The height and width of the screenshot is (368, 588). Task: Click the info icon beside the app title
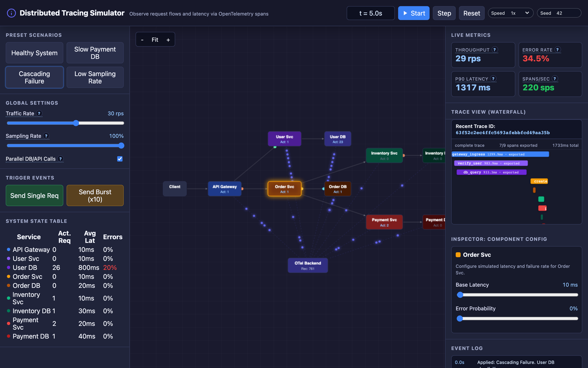pyautogui.click(x=11, y=13)
